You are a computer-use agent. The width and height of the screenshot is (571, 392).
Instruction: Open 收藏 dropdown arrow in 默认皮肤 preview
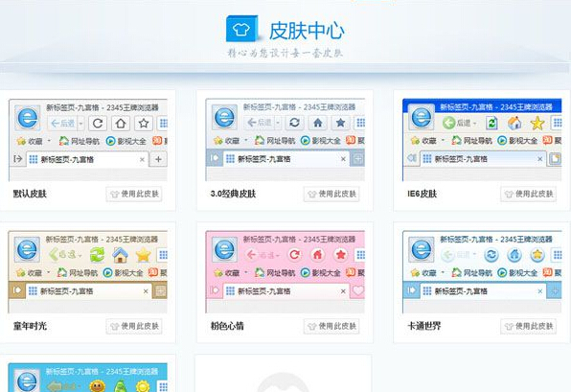[49, 141]
